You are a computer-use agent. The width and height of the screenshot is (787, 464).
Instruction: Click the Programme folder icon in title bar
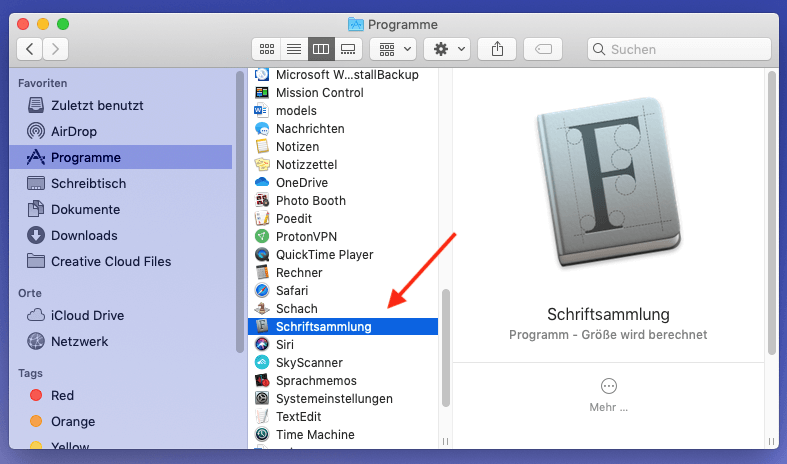pyautogui.click(x=355, y=24)
